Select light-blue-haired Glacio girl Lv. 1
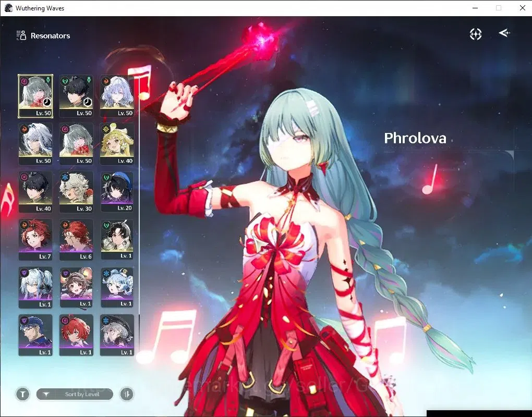Viewport: 532px width, 417px height. click(x=117, y=287)
